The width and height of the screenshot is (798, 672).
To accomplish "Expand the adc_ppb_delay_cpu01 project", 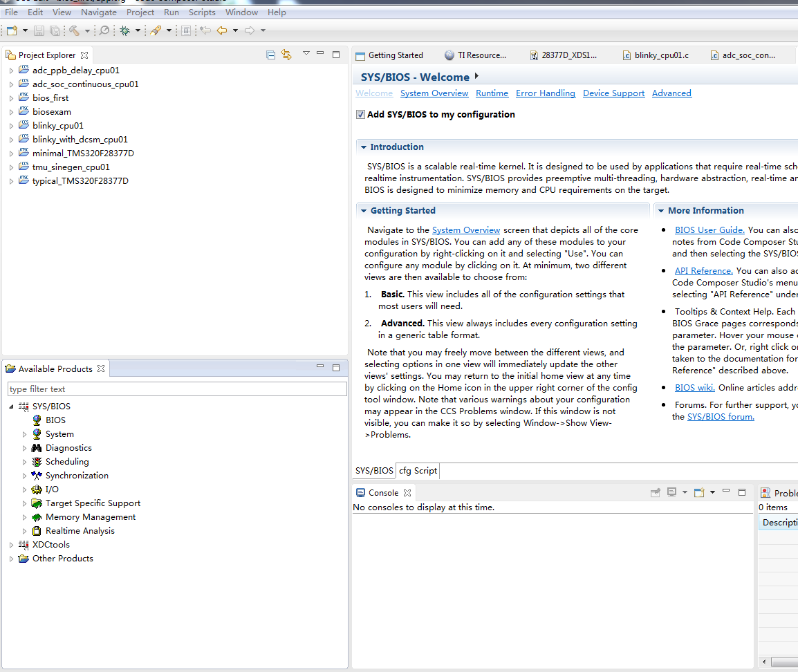I will coord(11,71).
